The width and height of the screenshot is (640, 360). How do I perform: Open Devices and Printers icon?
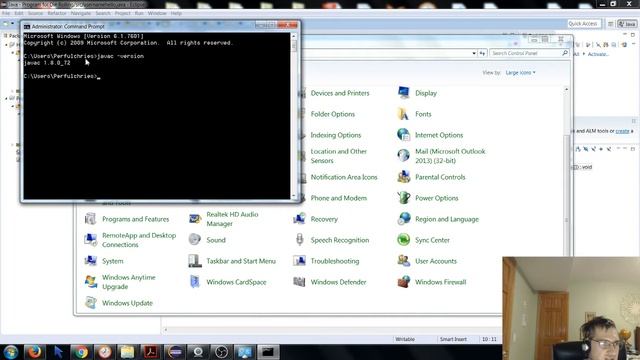(302, 93)
